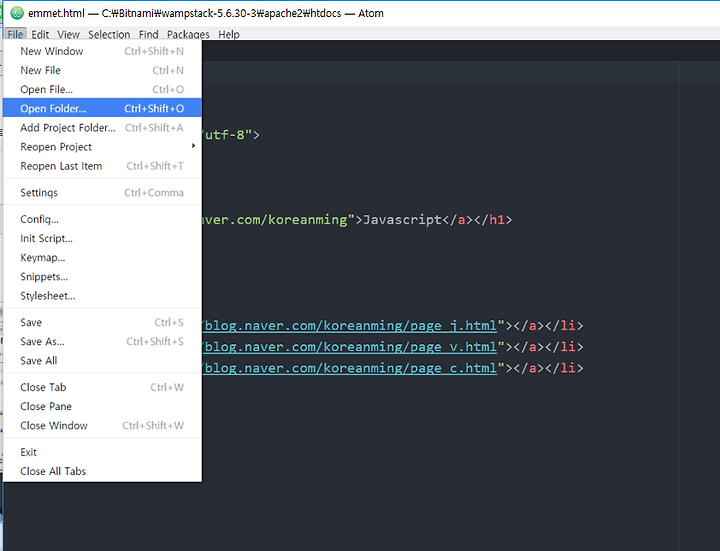Open the Find menu
This screenshot has width=720, height=551.
click(x=149, y=34)
